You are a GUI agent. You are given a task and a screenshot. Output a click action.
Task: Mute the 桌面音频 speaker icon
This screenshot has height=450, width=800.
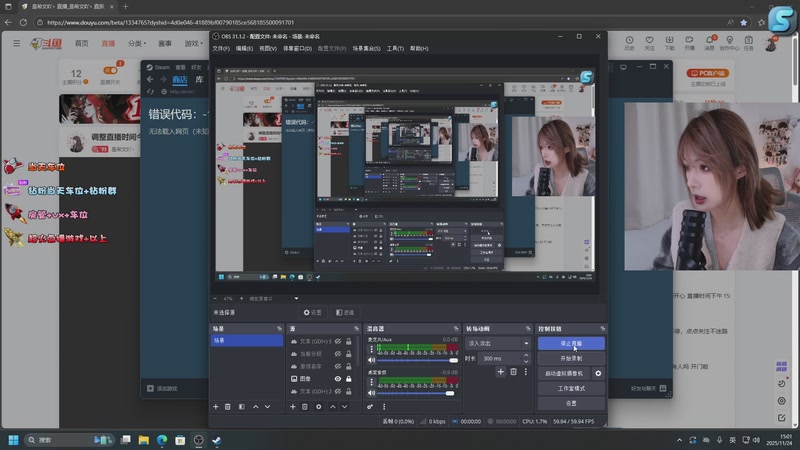click(x=372, y=393)
